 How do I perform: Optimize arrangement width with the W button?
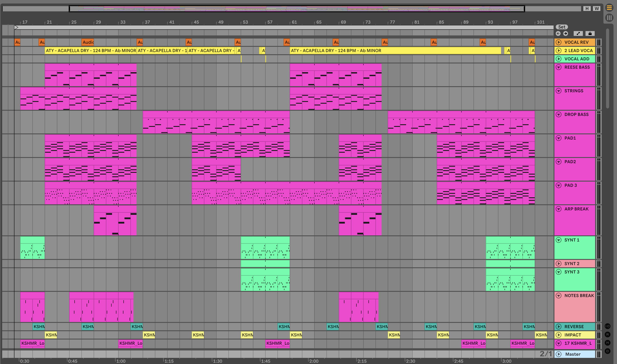point(597,9)
